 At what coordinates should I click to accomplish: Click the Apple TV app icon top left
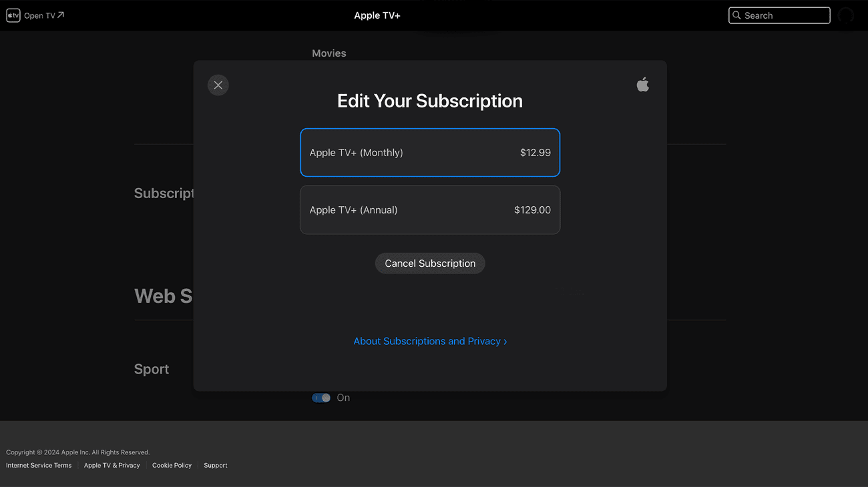(x=13, y=15)
